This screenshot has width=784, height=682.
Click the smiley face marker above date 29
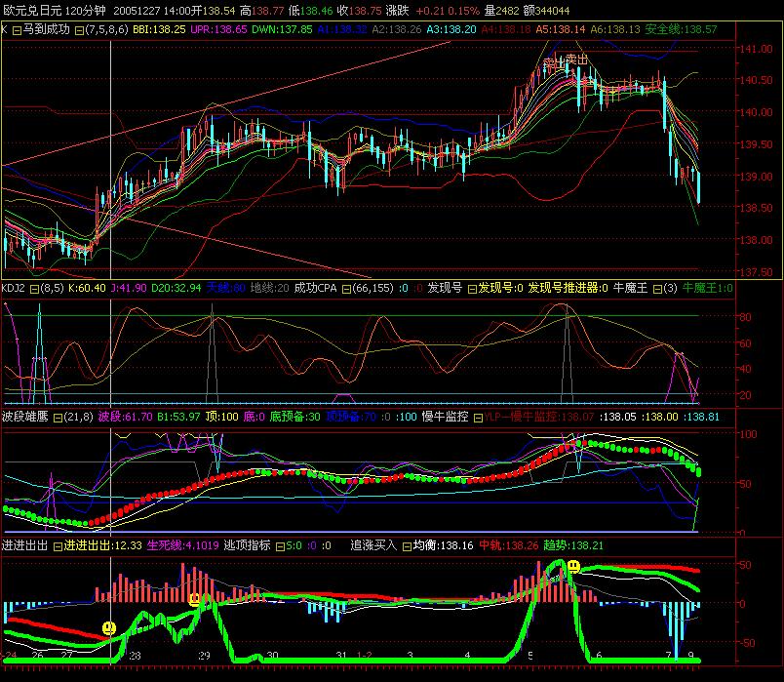tap(195, 599)
